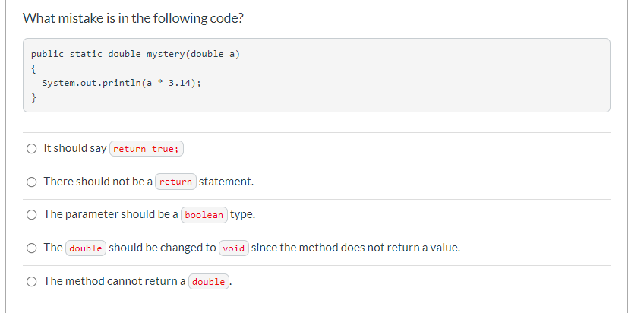Click the 'void' code tag
644x313 pixels.
233,248
